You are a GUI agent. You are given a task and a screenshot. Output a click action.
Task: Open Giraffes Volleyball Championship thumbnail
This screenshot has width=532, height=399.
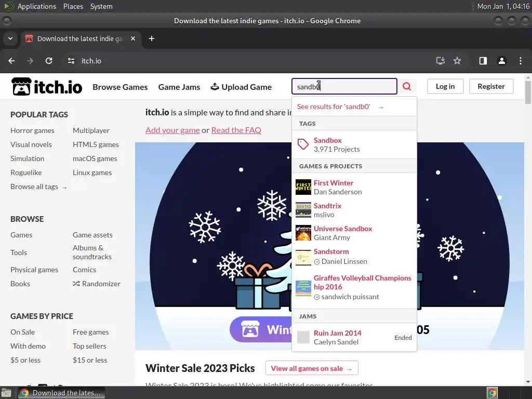(303, 288)
